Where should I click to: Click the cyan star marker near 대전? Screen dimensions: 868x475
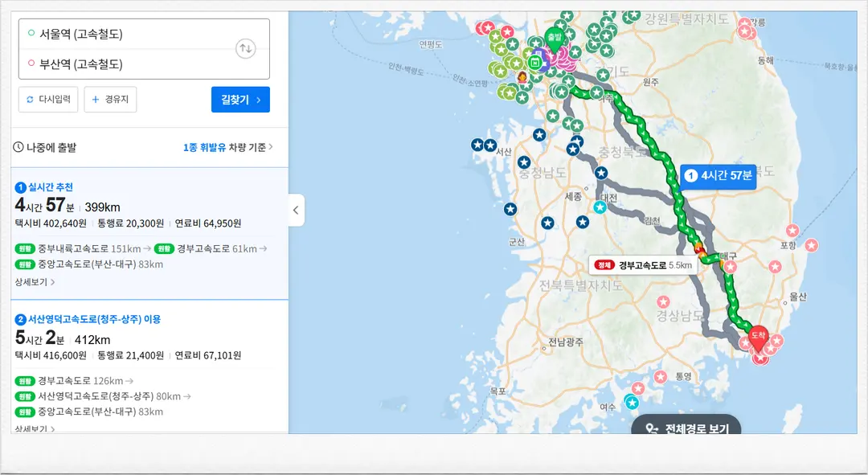click(x=600, y=207)
